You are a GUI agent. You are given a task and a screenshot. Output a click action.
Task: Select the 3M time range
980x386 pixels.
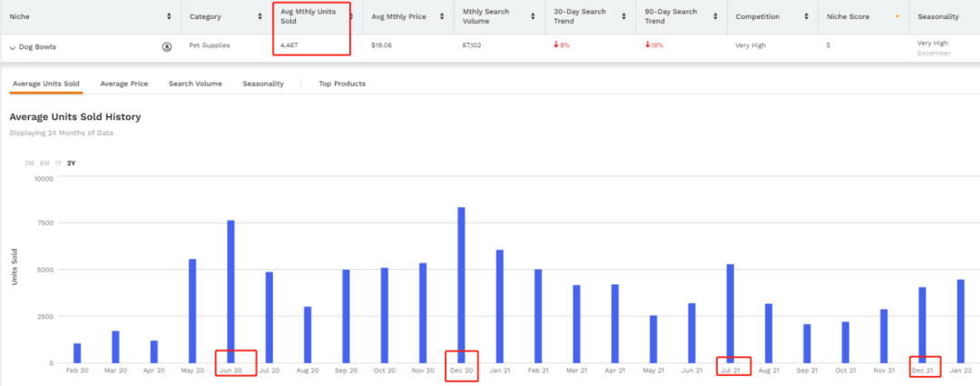[x=29, y=163]
